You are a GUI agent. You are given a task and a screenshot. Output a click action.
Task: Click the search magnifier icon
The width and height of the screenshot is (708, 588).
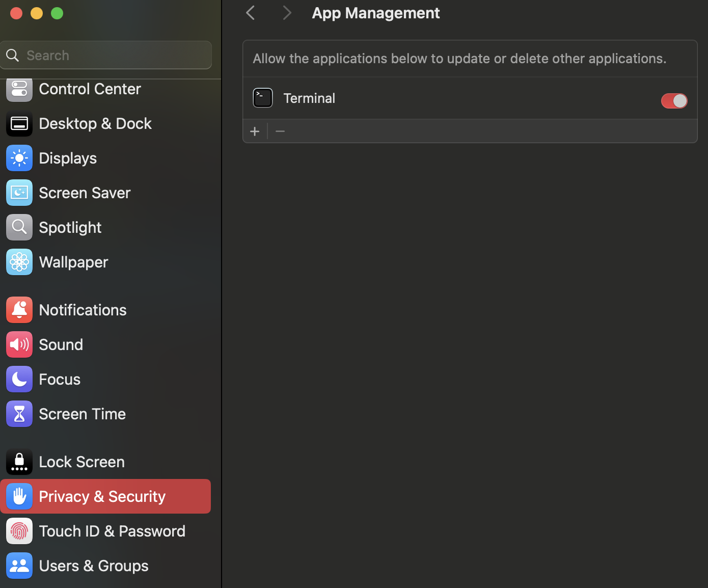pos(13,55)
